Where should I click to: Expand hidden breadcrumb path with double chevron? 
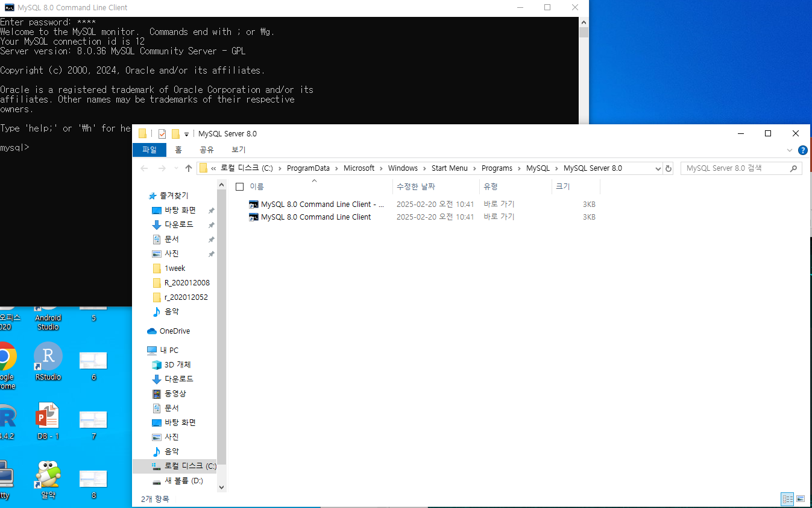(213, 168)
